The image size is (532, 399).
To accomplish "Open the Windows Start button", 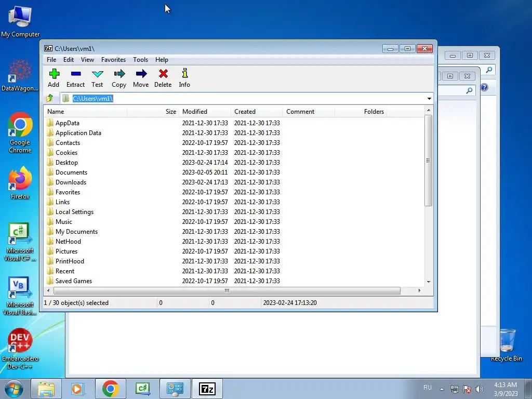I will point(14,389).
